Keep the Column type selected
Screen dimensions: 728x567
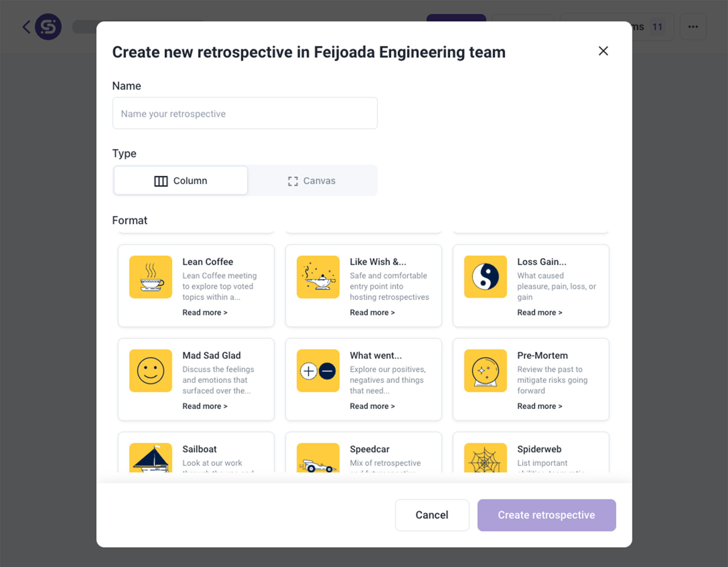180,180
